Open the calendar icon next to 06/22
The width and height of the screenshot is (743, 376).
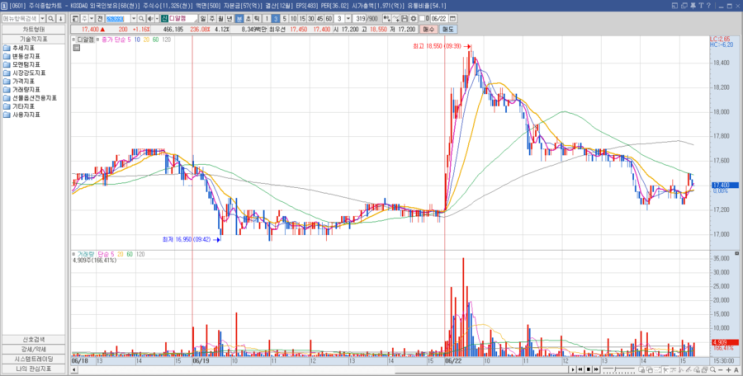point(453,18)
